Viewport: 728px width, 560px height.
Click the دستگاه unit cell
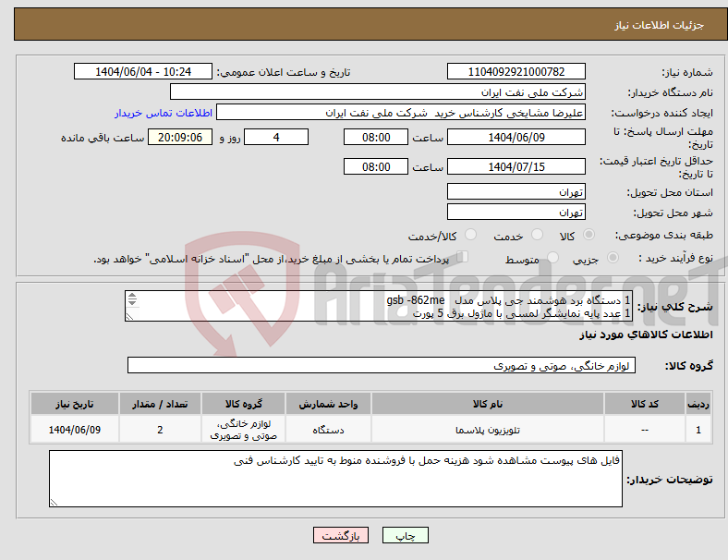[328, 430]
